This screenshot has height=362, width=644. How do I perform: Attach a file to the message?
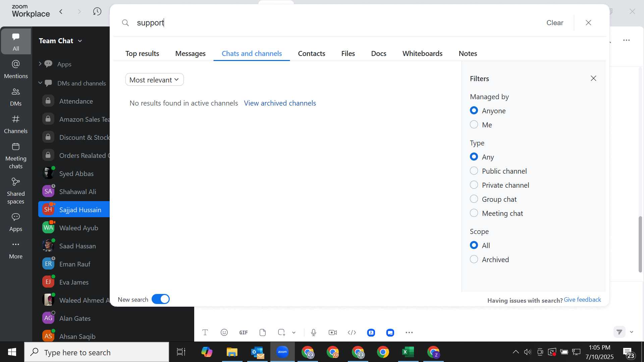[x=263, y=333]
